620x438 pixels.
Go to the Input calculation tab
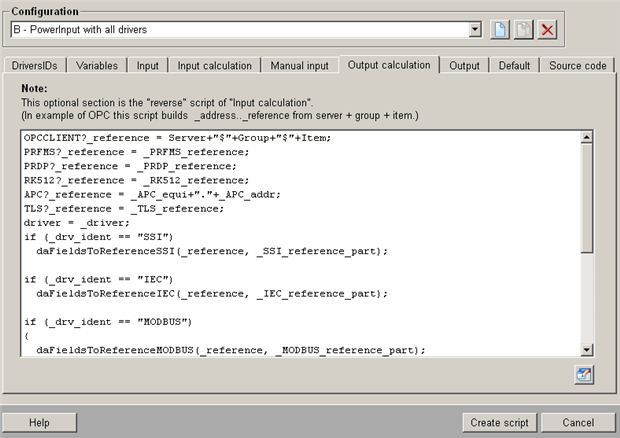tap(214, 66)
